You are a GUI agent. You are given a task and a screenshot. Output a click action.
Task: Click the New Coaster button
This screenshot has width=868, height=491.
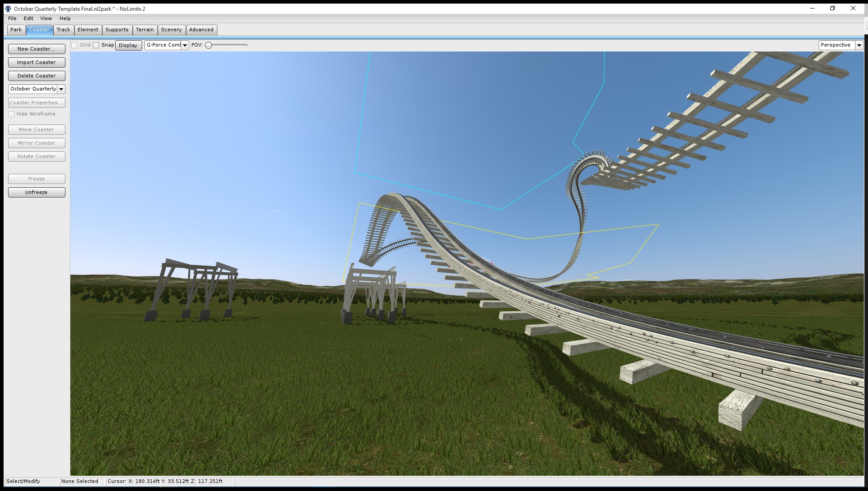click(x=36, y=49)
